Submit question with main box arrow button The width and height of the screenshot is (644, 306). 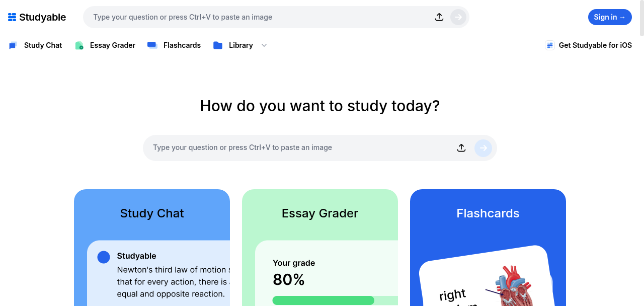[x=483, y=148]
